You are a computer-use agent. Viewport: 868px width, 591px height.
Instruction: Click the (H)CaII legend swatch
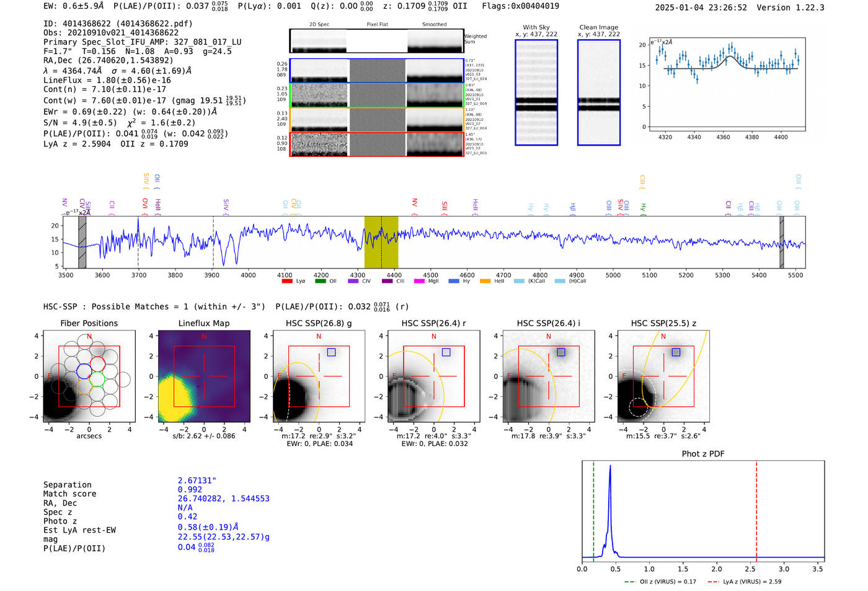[560, 281]
